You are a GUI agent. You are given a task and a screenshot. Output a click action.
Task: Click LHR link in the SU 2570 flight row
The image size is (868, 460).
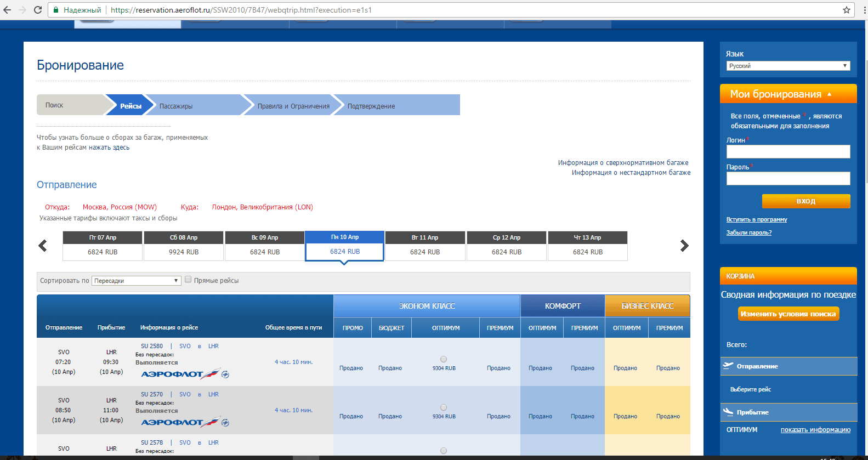213,394
